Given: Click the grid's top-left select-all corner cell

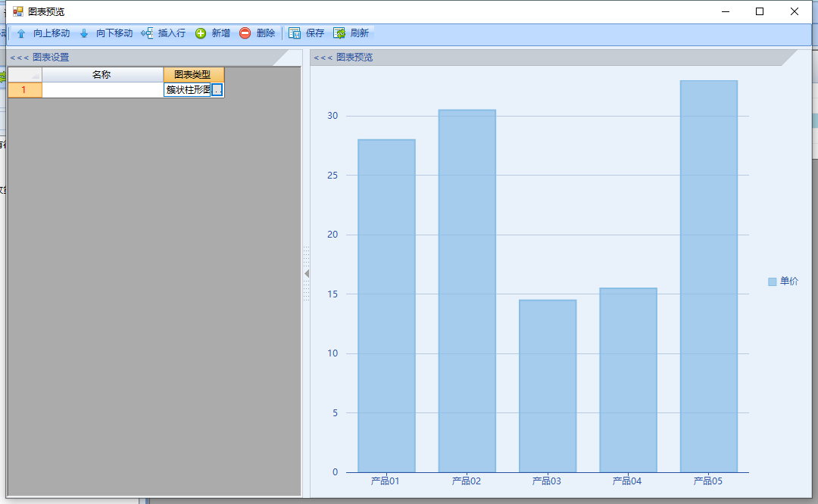Looking at the screenshot, I should (24, 74).
